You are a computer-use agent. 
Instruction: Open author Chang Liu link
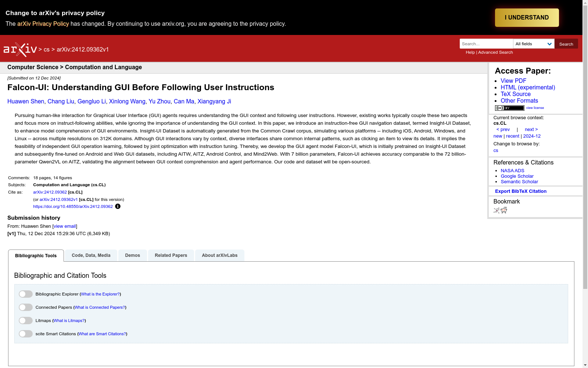point(61,101)
